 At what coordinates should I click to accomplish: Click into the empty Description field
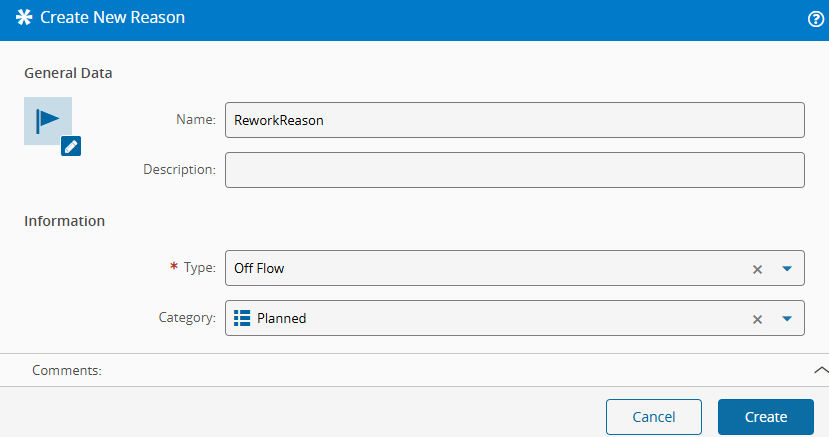(515, 170)
